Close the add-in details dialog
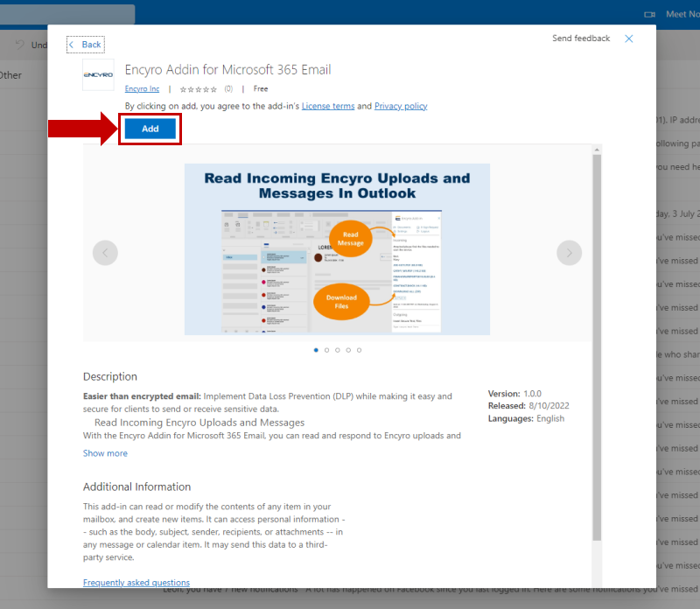This screenshot has width=700, height=609. point(628,38)
